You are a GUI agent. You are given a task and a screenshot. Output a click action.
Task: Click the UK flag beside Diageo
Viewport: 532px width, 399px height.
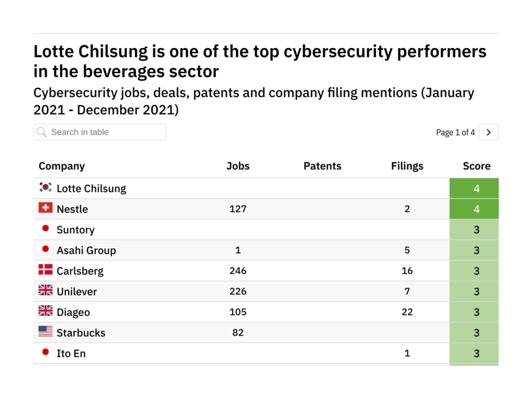coord(46,311)
